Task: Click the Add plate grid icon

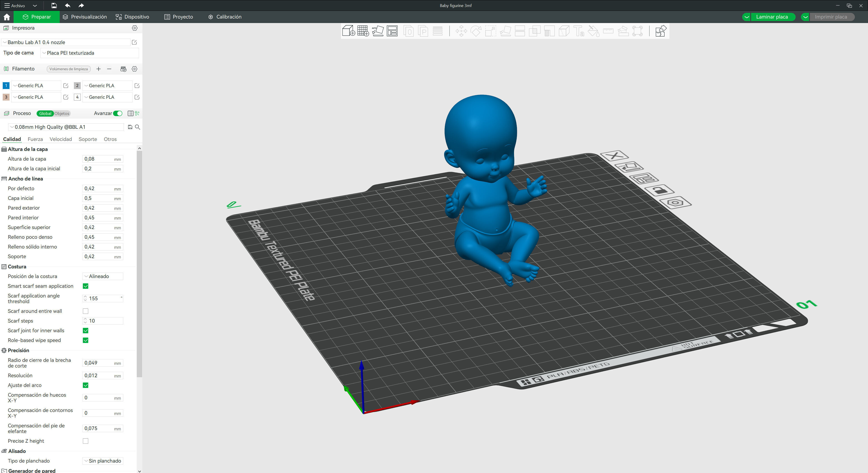Action: click(363, 31)
